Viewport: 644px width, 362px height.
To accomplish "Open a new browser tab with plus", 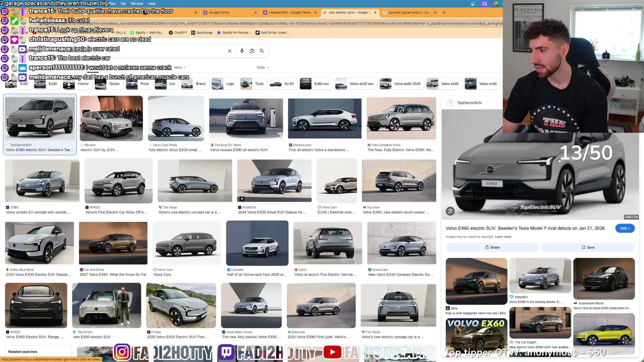I will [x=444, y=12].
